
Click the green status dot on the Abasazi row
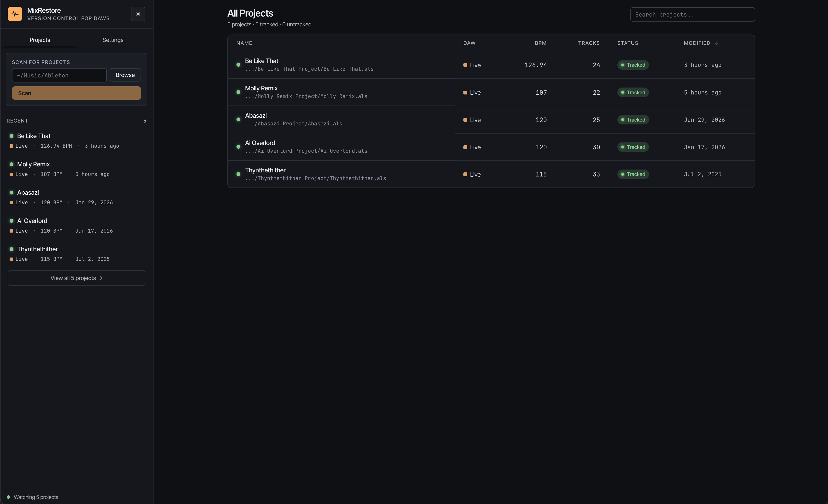[x=238, y=119]
